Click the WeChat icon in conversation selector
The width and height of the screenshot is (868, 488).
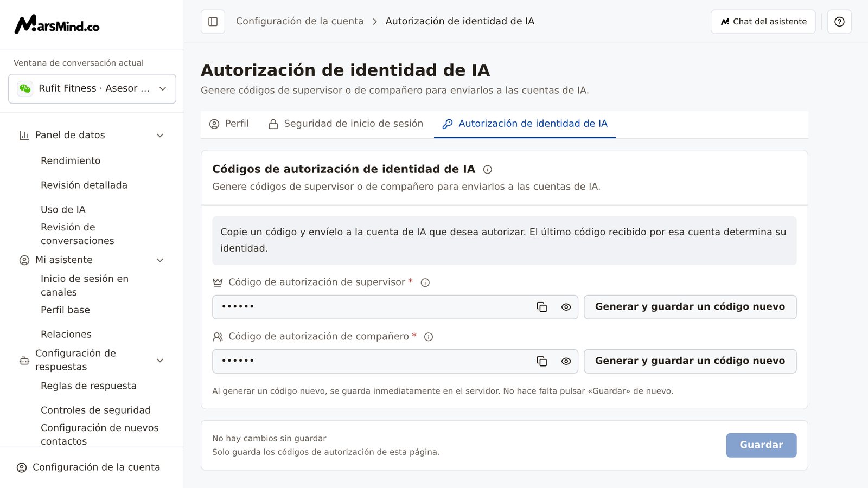click(25, 88)
